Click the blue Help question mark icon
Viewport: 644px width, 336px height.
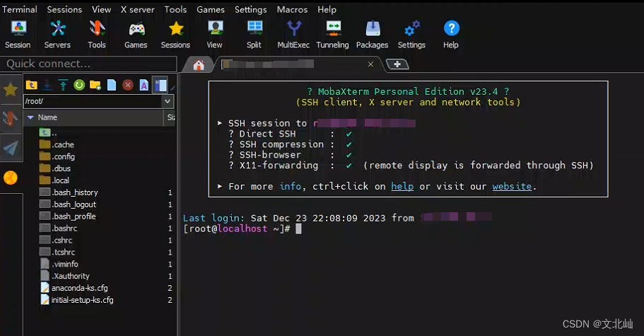pos(451,35)
